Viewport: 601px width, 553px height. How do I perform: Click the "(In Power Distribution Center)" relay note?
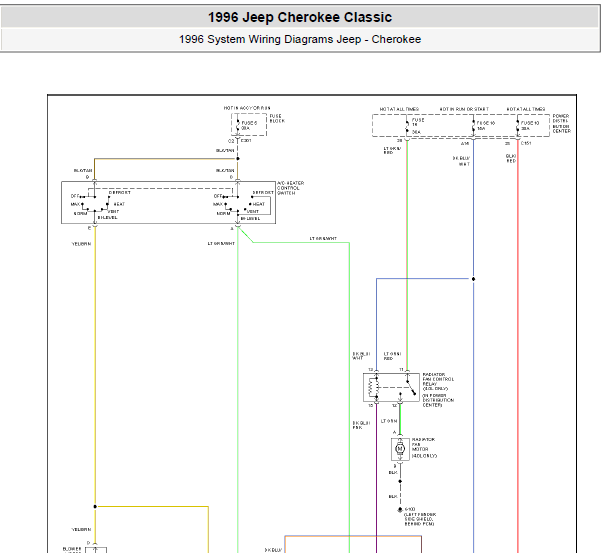[x=438, y=400]
